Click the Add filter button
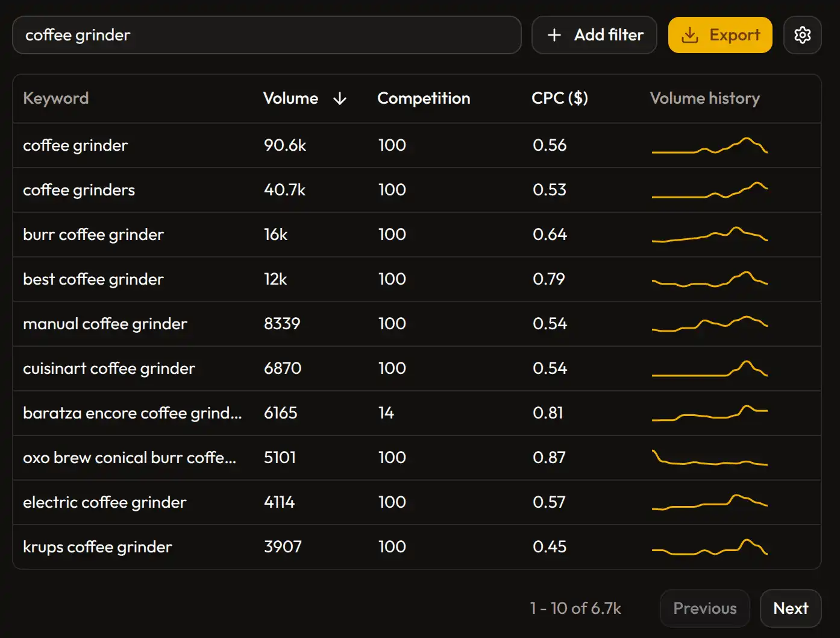The image size is (840, 638). [594, 35]
